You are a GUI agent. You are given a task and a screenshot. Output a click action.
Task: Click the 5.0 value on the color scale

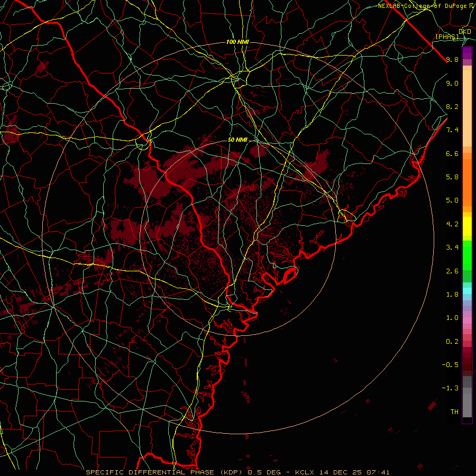[452, 200]
